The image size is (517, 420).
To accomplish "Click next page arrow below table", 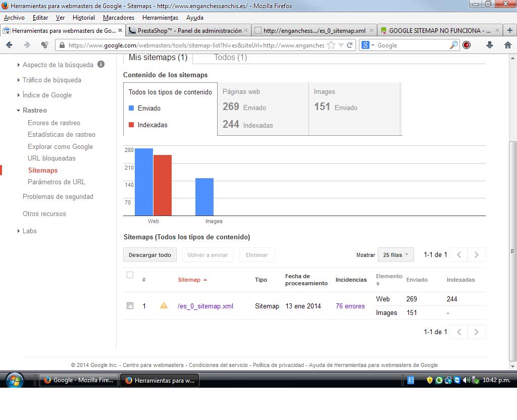I will click(x=477, y=332).
